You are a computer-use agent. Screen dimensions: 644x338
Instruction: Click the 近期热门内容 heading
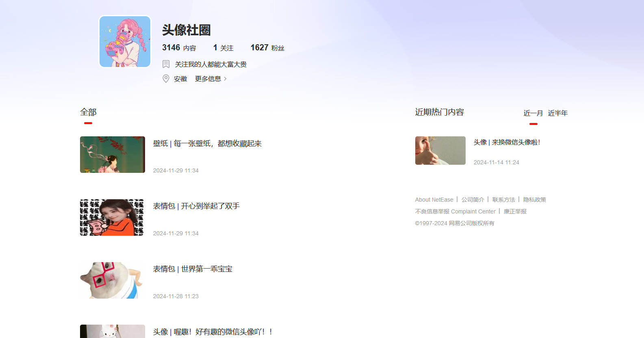[x=439, y=112]
